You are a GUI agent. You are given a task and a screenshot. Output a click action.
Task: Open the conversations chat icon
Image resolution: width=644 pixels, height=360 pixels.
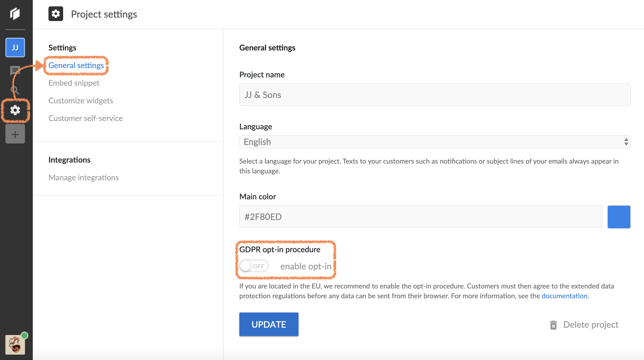15,71
